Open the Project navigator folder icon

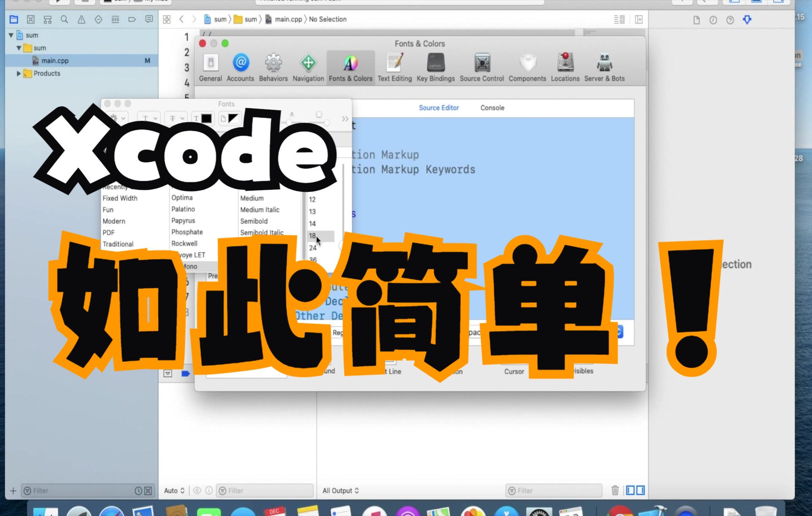click(x=14, y=19)
